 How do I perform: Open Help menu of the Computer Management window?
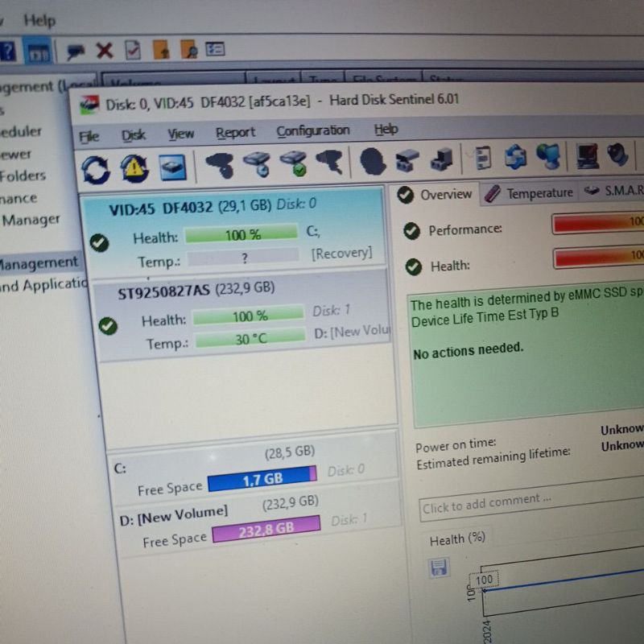(x=39, y=21)
